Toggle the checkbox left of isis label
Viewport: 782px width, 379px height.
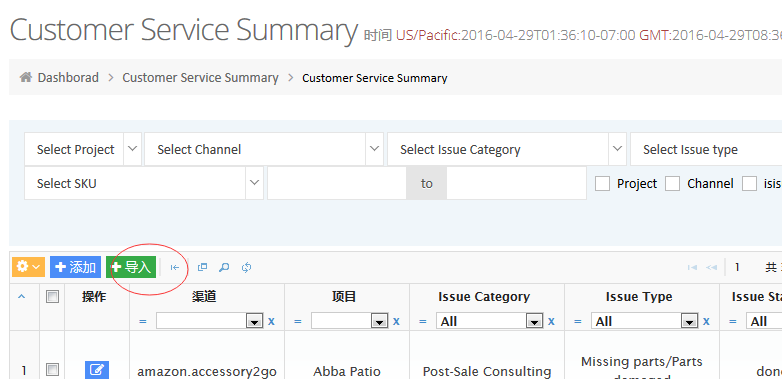coord(750,184)
